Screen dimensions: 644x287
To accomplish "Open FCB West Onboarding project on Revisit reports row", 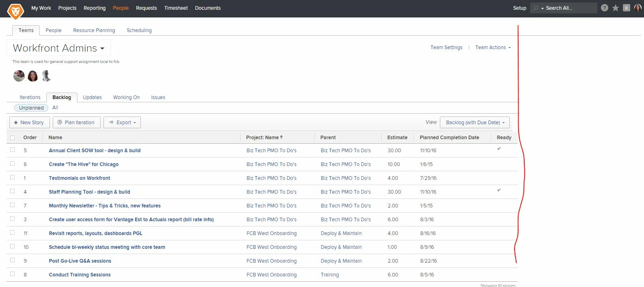I will point(271,233).
